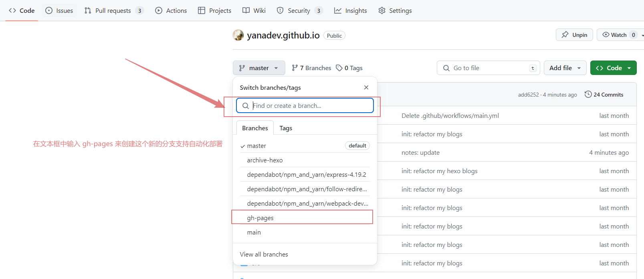644x279 pixels.
Task: Open the master branch dropdown
Action: pos(259,68)
